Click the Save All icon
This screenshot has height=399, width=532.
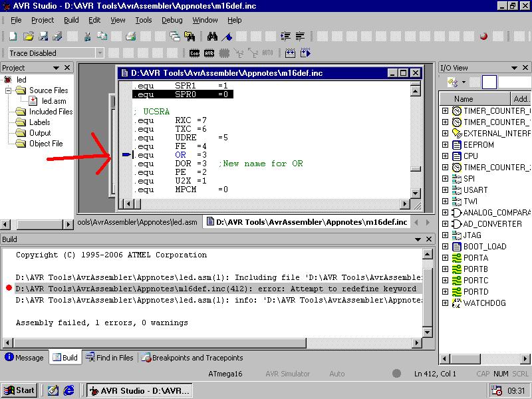click(x=57, y=36)
